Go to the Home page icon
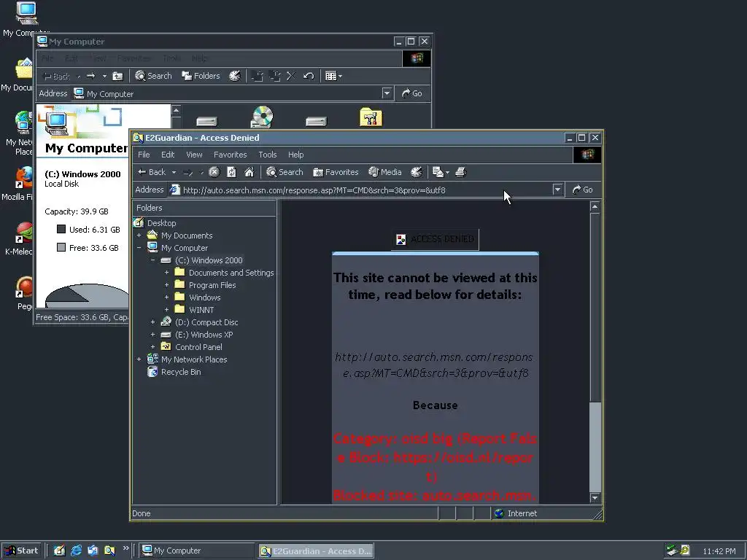This screenshot has width=747, height=560. [249, 172]
